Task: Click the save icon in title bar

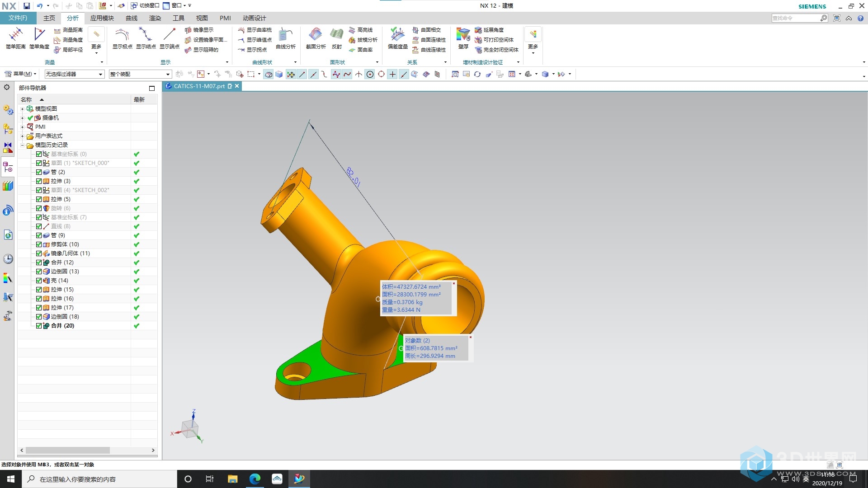Action: point(27,6)
